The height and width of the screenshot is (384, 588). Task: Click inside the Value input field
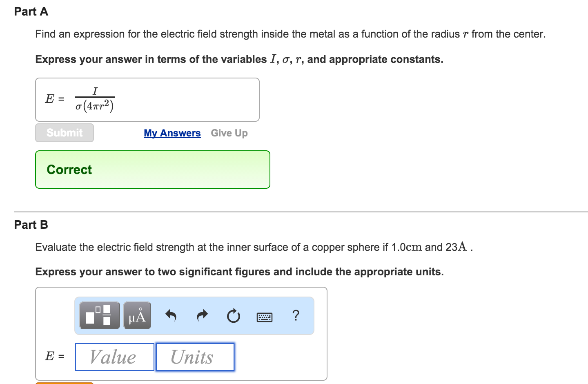(x=114, y=357)
